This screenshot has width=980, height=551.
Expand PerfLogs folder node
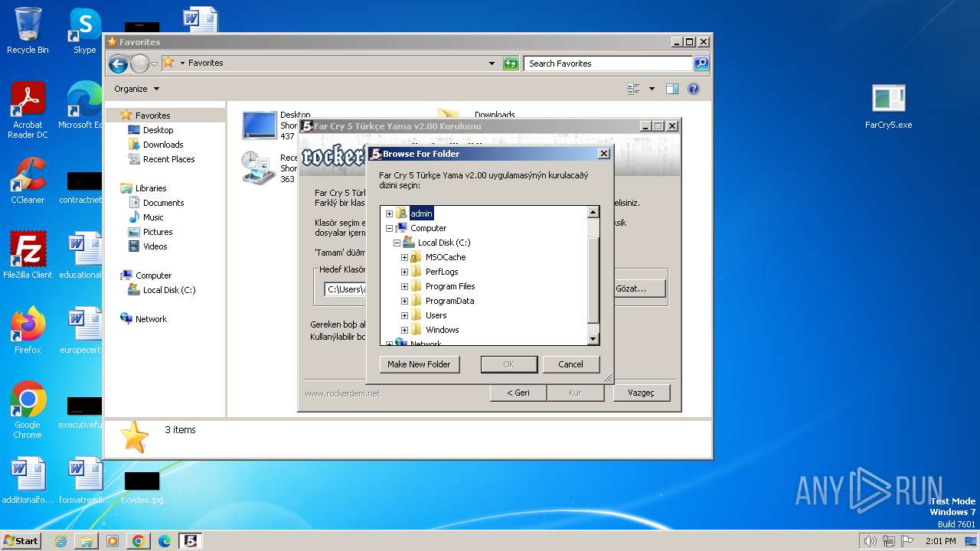(x=404, y=272)
